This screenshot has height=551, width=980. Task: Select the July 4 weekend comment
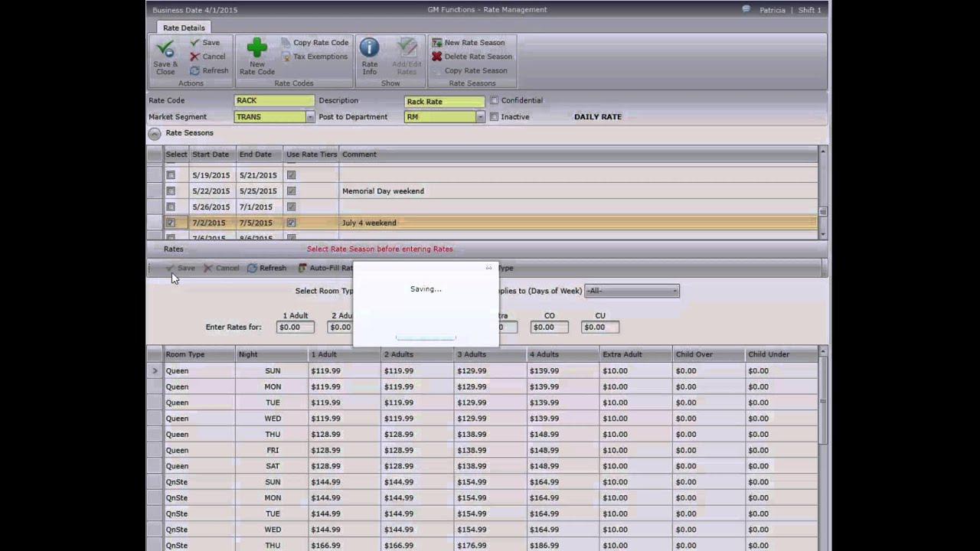click(x=369, y=223)
